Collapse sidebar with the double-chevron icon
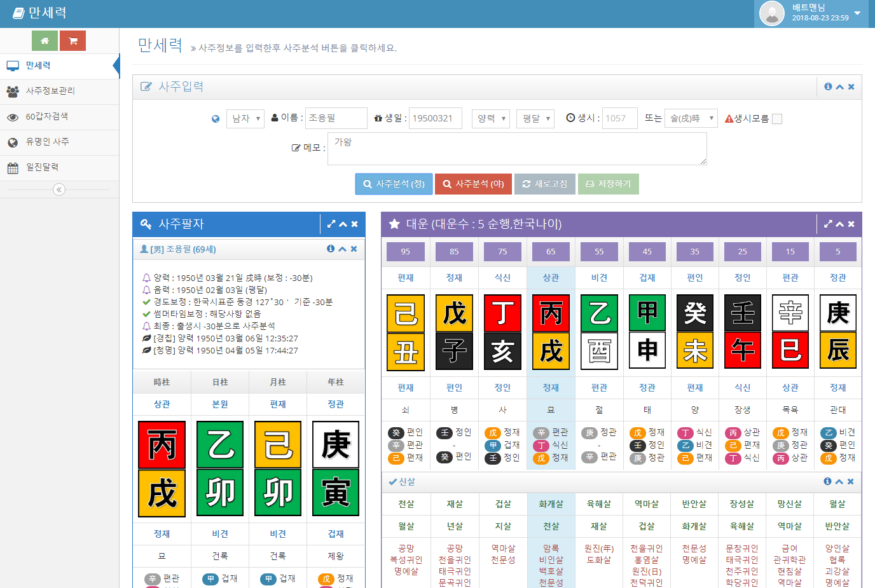This screenshot has height=588, width=875. (x=59, y=189)
